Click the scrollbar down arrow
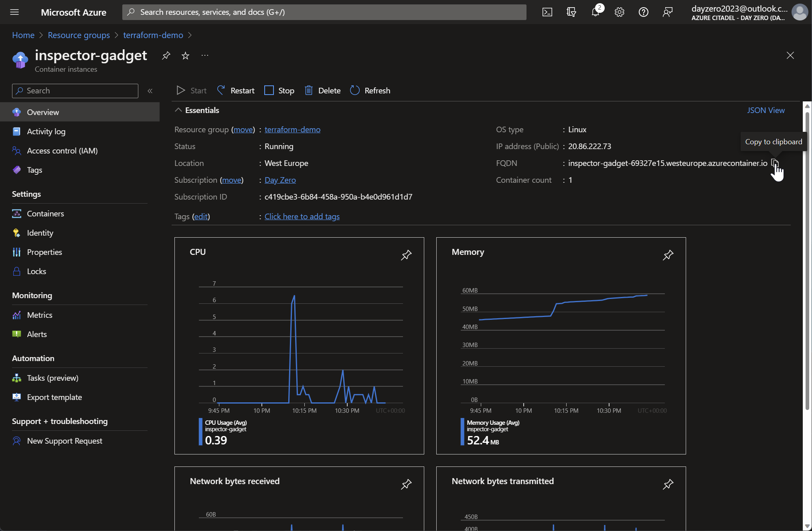 click(807, 526)
